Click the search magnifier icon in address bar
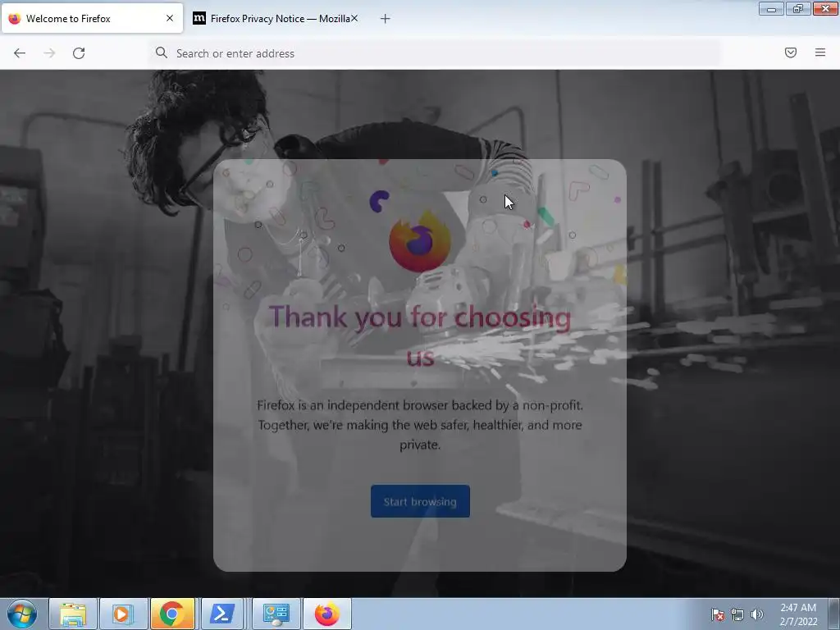This screenshot has width=840, height=630. (x=162, y=52)
